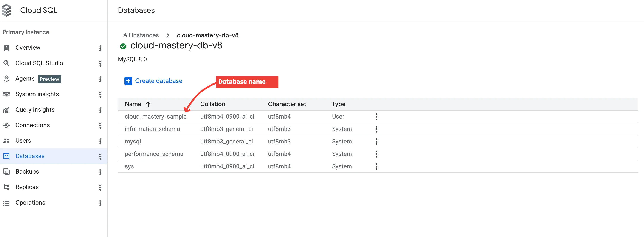644x237 pixels.
Task: Open more options for Agents
Action: (100, 79)
